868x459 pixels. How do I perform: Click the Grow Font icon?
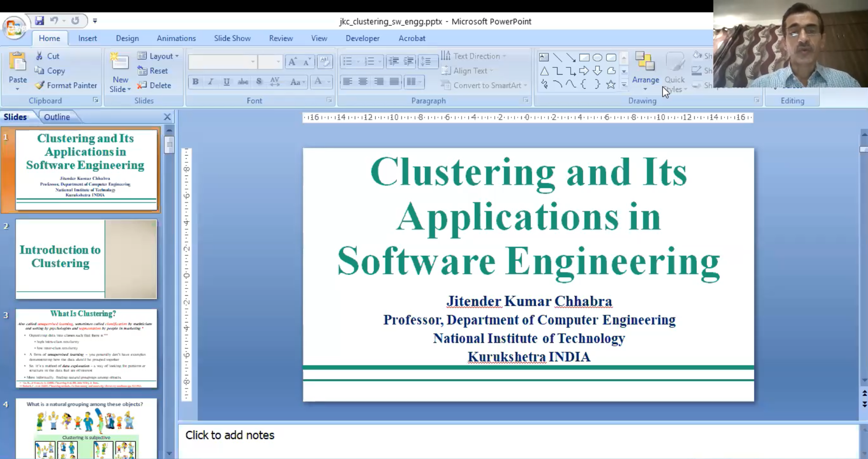tap(292, 62)
